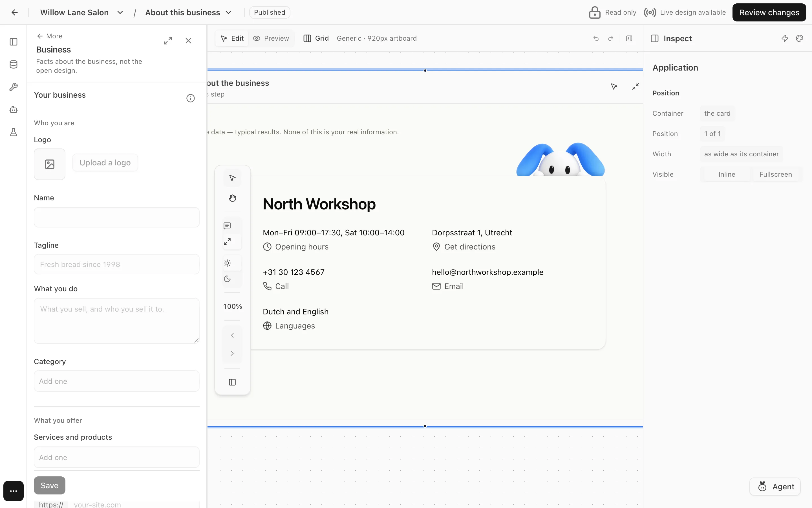This screenshot has width=812, height=508.
Task: Click the lightning bolt icon in Inspect
Action: coord(785,38)
